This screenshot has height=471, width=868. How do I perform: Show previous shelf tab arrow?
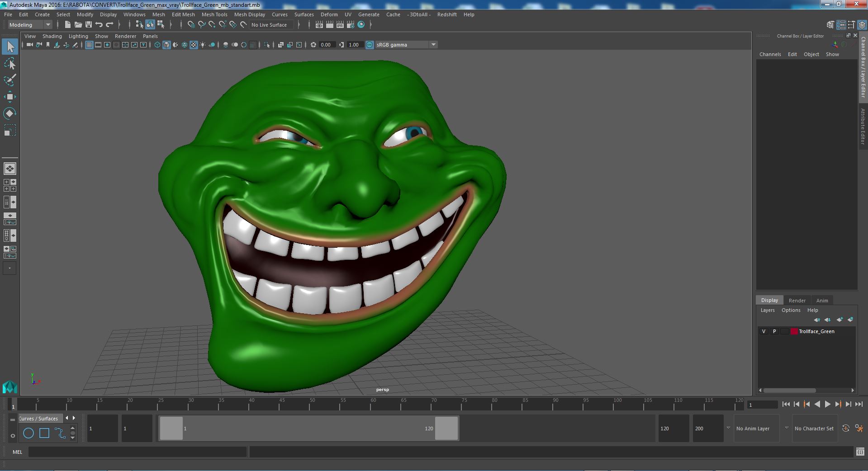click(67, 418)
